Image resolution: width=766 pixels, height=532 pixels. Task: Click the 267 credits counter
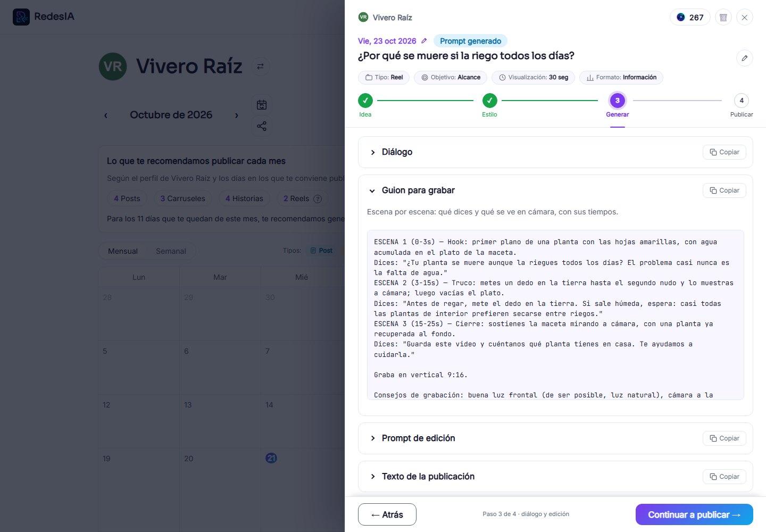690,18
